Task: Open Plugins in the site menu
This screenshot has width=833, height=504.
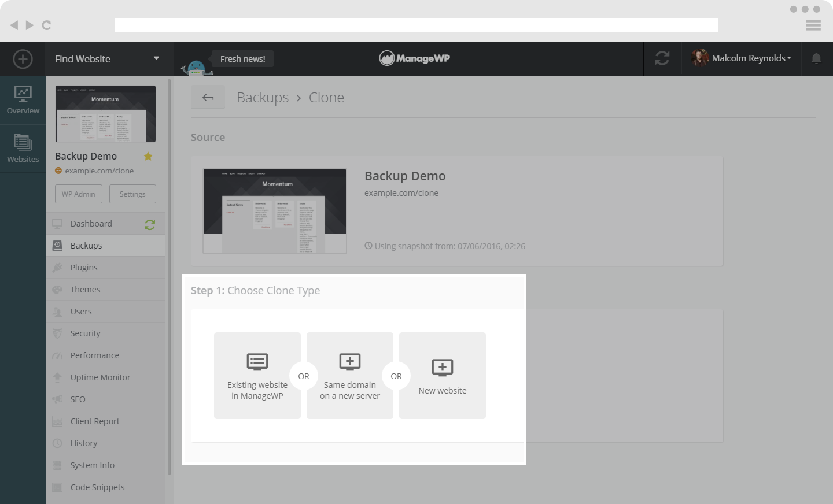Action: [105, 268]
